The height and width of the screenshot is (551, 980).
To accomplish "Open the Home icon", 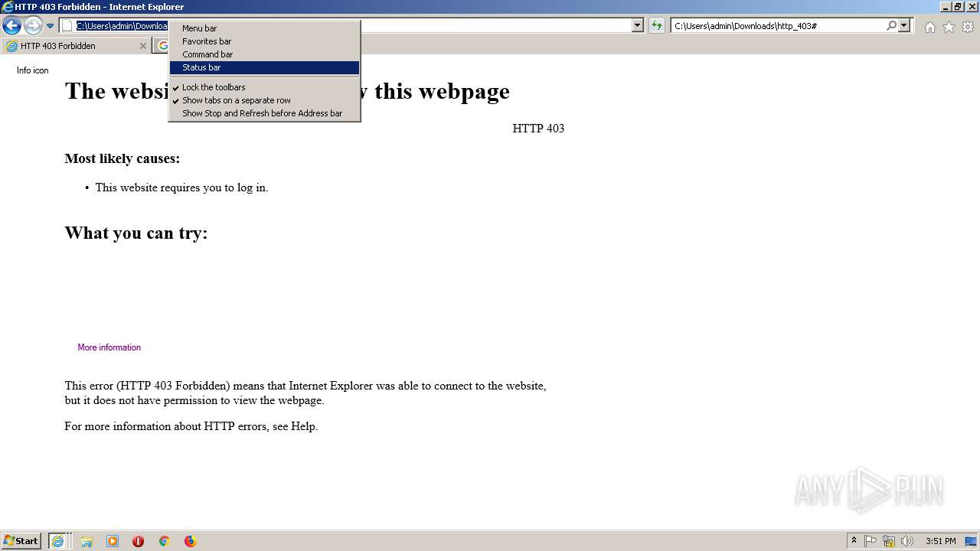I will point(929,27).
